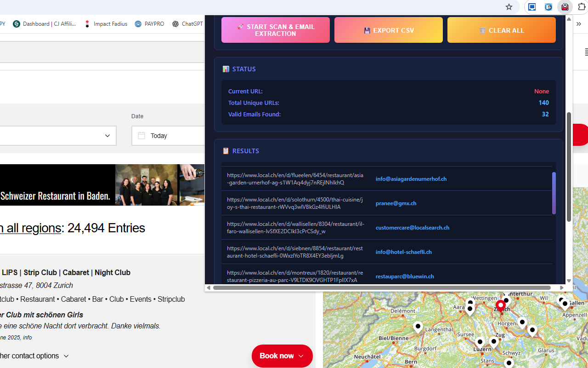Click the black map pin near Winterthur

point(506,301)
